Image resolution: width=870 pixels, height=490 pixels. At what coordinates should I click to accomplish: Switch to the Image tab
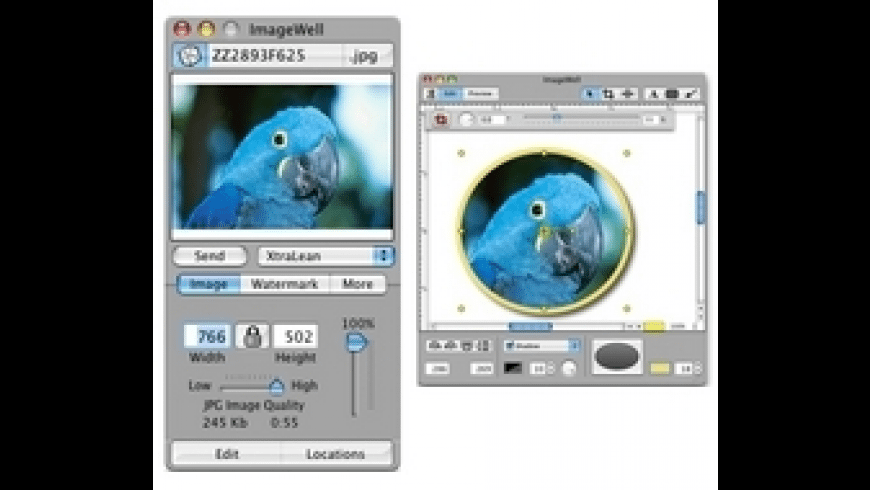(209, 284)
